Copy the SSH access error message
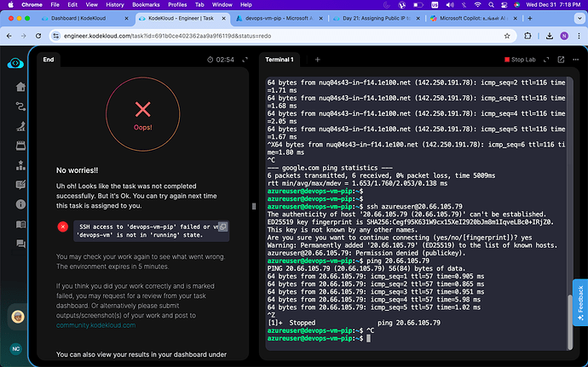 [222, 227]
